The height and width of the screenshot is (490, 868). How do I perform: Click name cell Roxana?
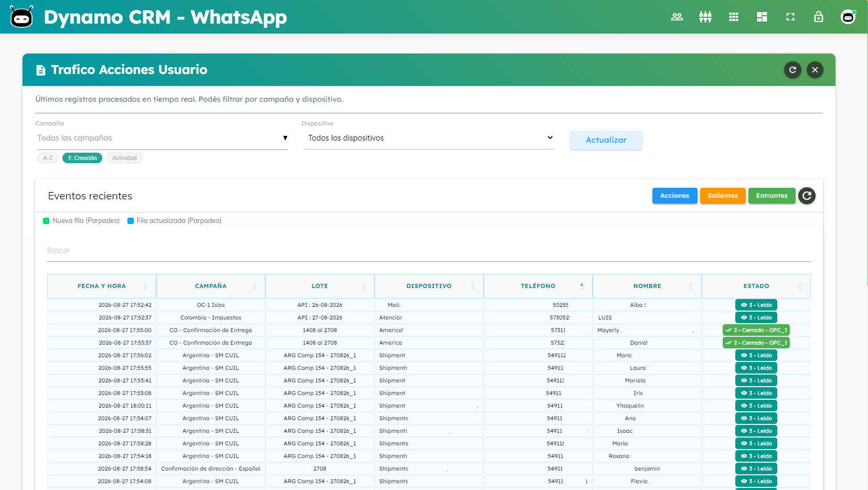pos(619,456)
